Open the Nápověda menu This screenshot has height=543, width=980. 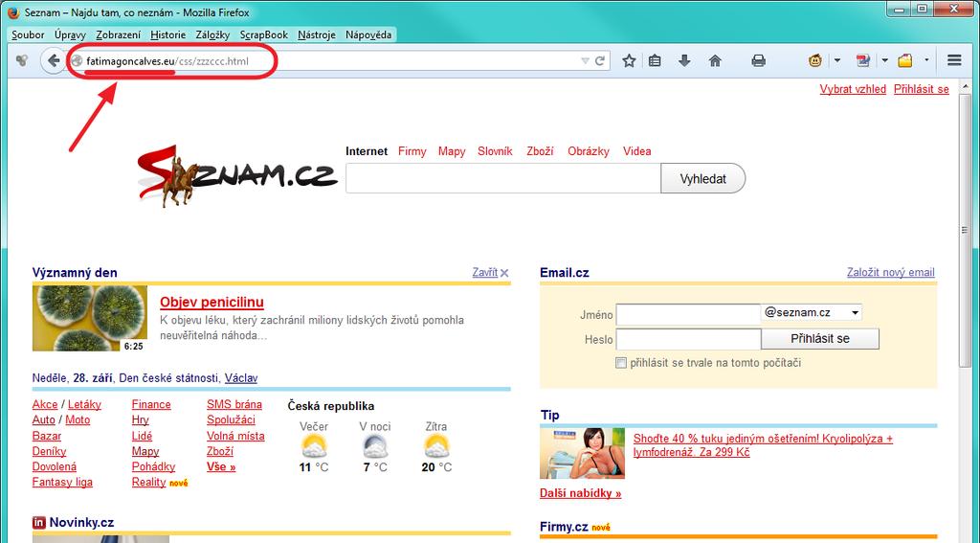(x=368, y=35)
